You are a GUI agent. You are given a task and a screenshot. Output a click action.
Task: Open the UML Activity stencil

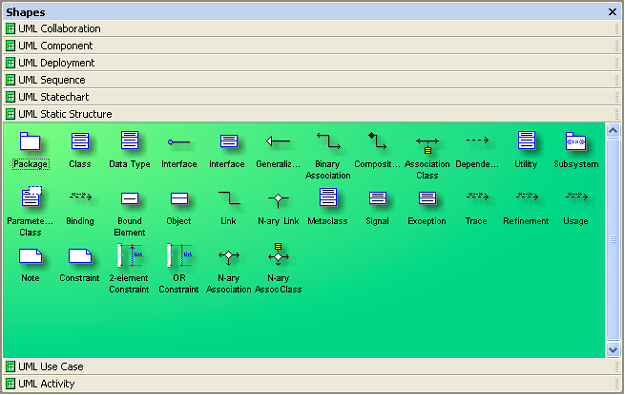(x=312, y=384)
